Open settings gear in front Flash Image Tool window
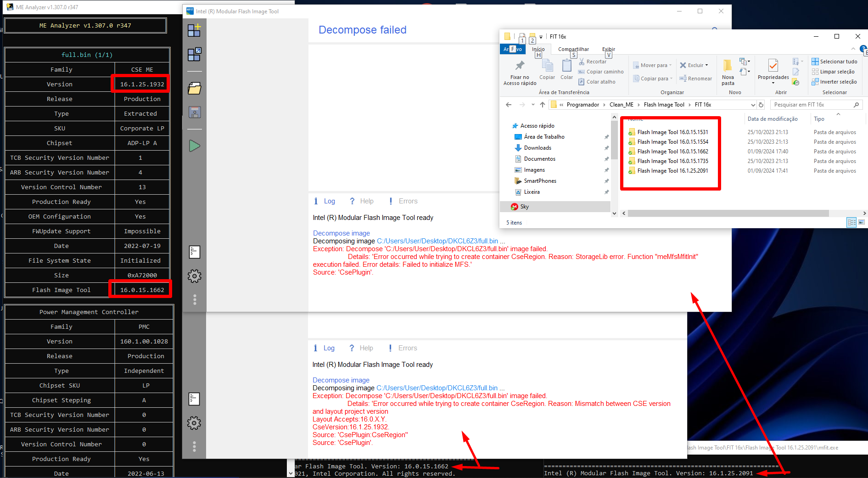This screenshot has height=478, width=868. pos(195,276)
